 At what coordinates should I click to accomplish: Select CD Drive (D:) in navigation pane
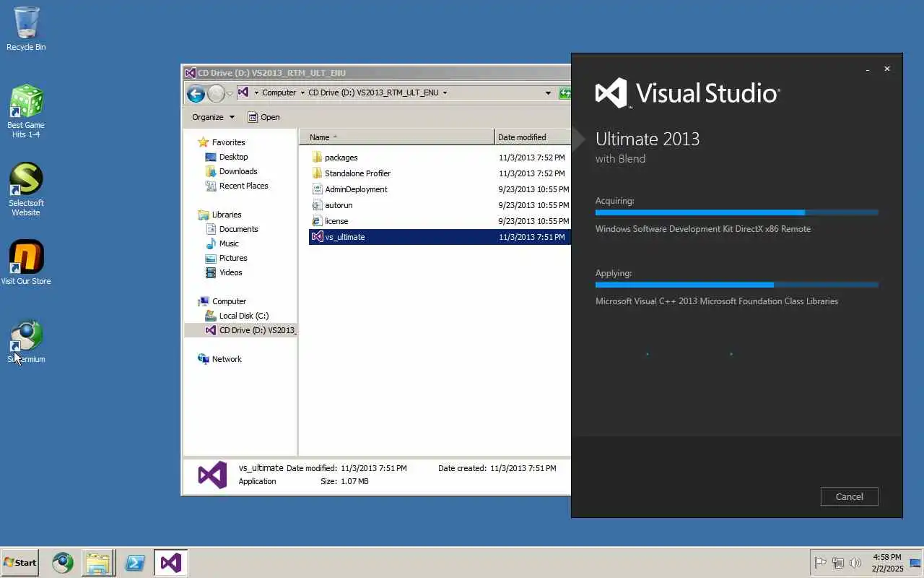240,330
